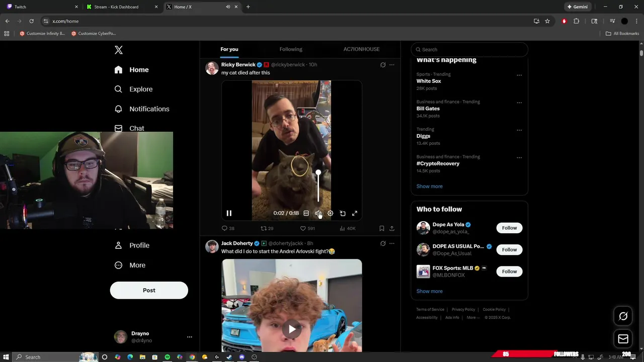Open the Gemini button in Chrome
Image resolution: width=644 pixels, height=362 pixels.
[x=577, y=7]
